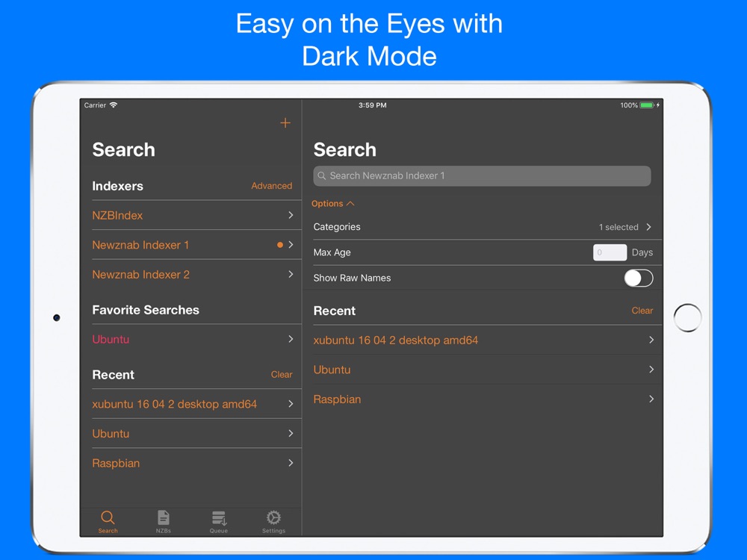Image resolution: width=747 pixels, height=560 pixels.
Task: Toggle the Show Raw Names switch
Action: 638,279
